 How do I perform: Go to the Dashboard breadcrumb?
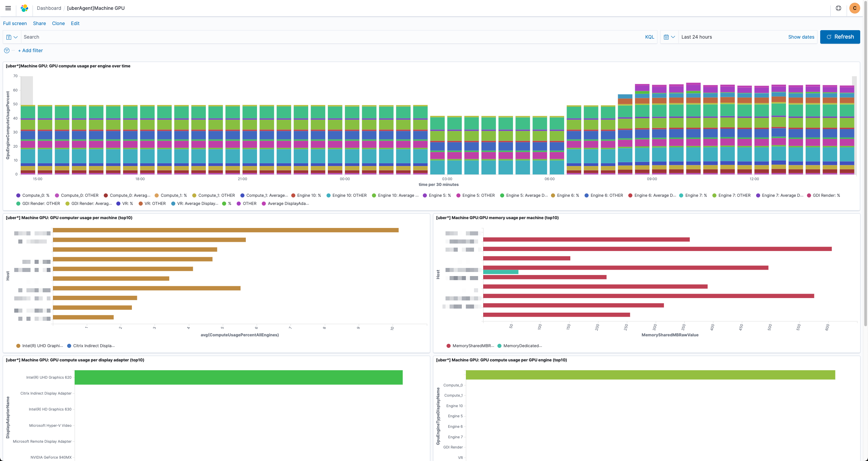[49, 8]
